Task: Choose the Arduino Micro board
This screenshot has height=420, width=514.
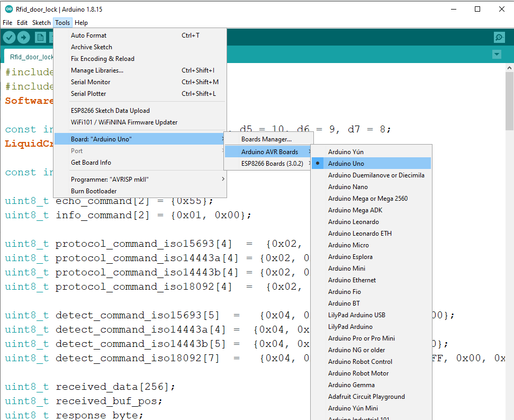Action: click(x=371, y=245)
